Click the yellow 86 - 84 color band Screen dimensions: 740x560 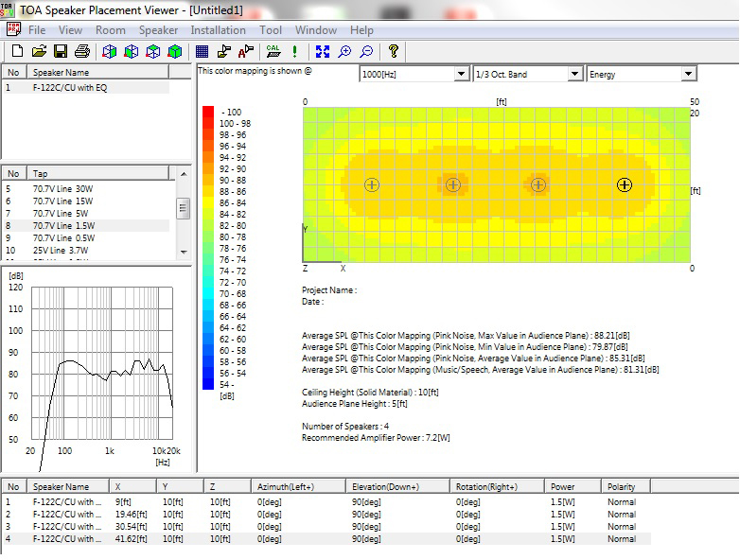(208, 202)
